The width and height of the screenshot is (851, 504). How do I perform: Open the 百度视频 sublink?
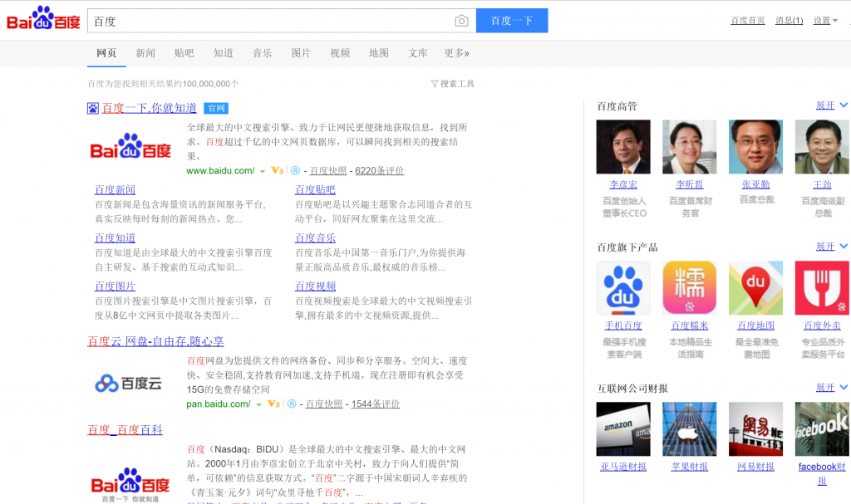pyautogui.click(x=315, y=286)
